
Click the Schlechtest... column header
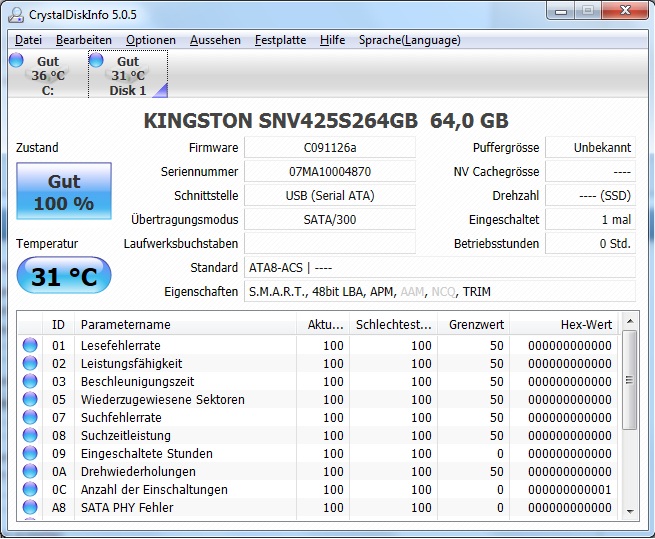pyautogui.click(x=394, y=324)
